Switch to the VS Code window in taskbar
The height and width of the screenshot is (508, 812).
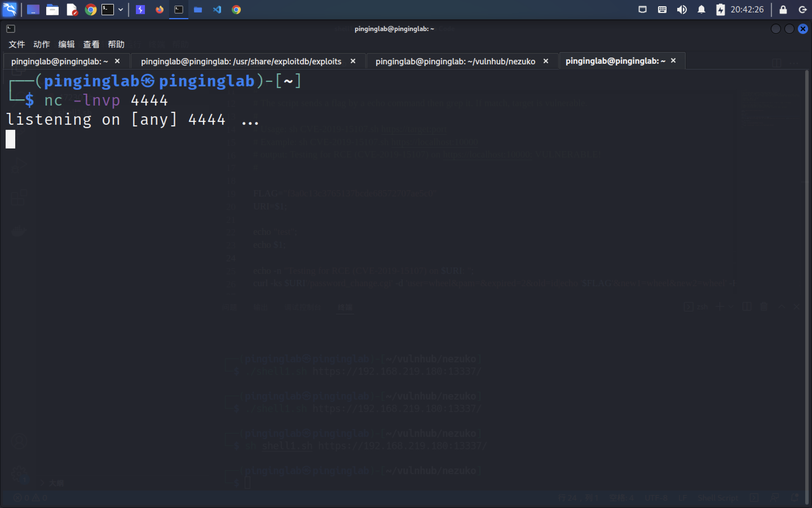[x=217, y=9]
